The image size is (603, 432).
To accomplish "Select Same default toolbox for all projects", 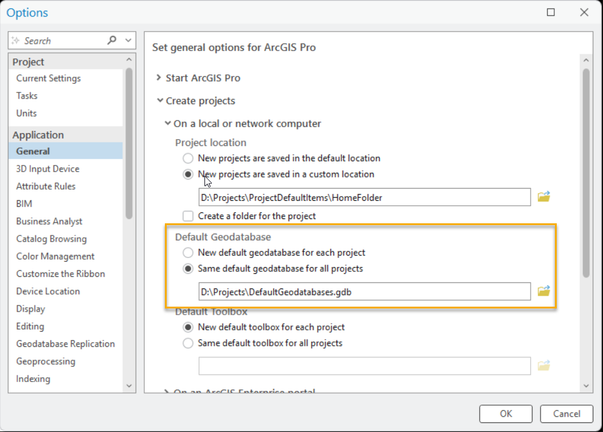I will [x=188, y=343].
